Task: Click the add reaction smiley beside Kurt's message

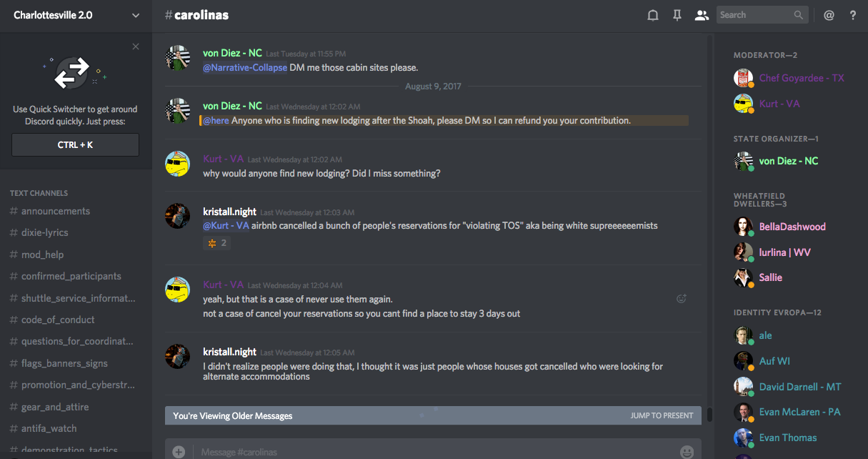Action: pos(682,299)
